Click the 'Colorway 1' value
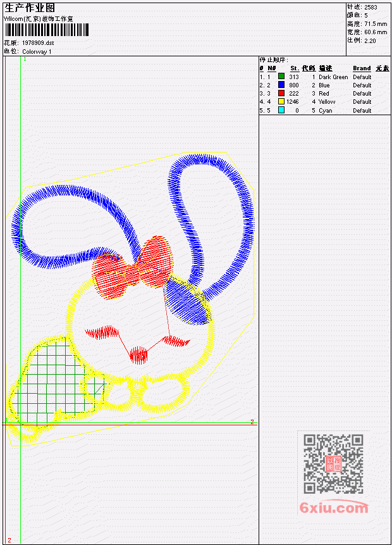The height and width of the screenshot is (545, 392). pyautogui.click(x=37, y=52)
